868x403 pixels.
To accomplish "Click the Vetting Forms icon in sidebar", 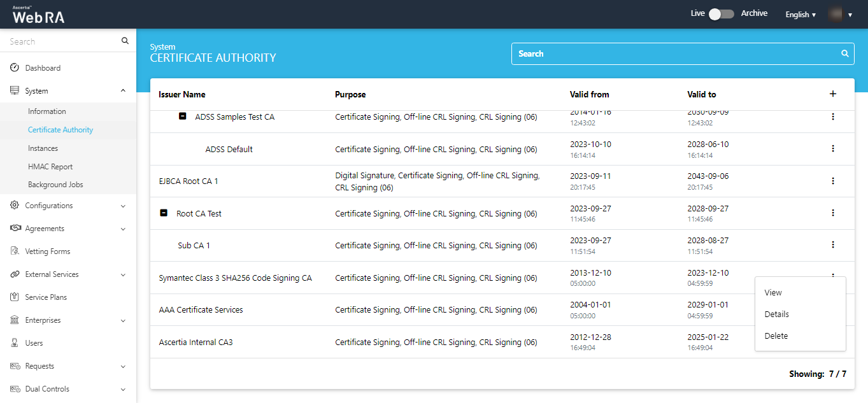I will click(x=15, y=251).
